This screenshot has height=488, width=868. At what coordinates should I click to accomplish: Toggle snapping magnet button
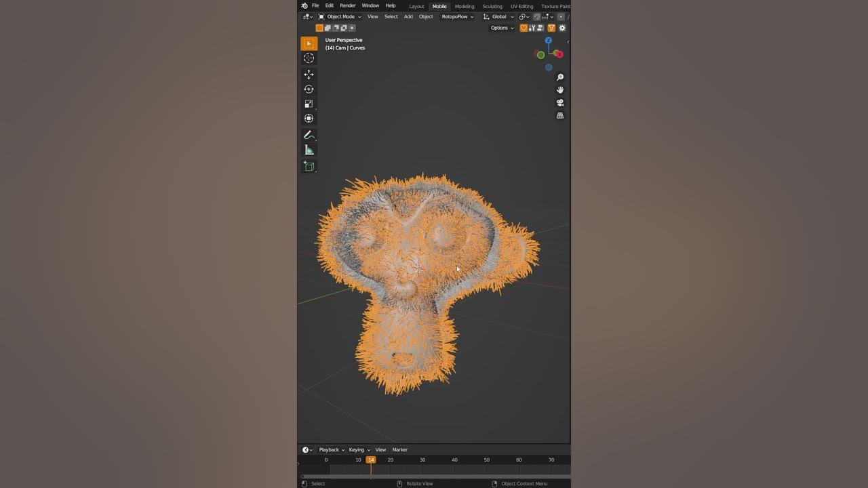click(x=537, y=17)
